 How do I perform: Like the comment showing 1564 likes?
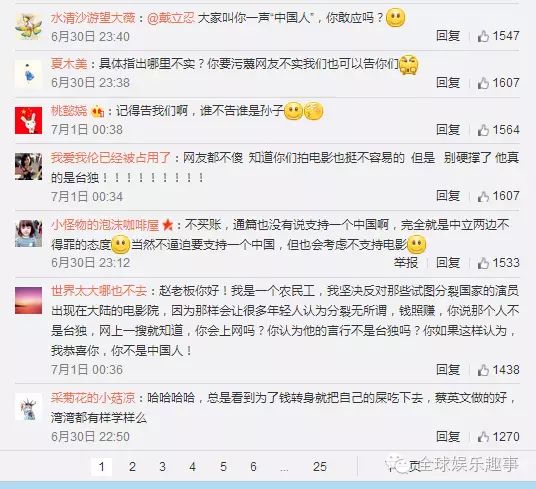click(483, 130)
